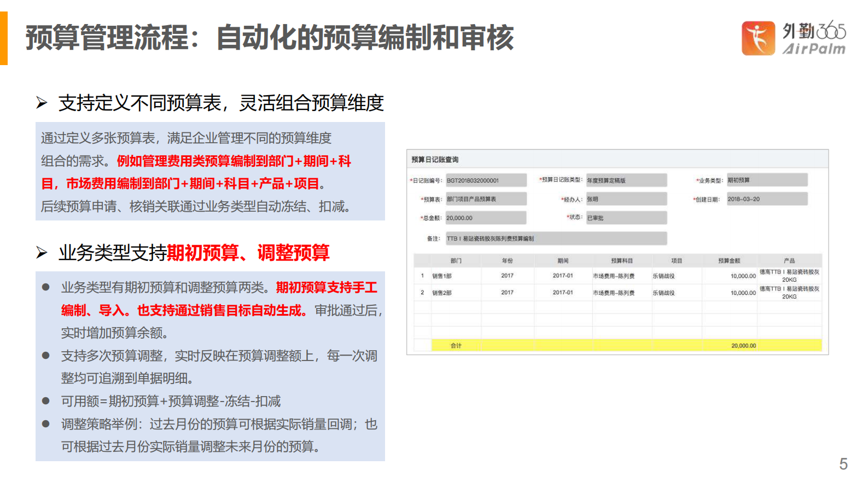Click the bullet starting 支持多次预算调整
The image size is (868, 488).
pos(219,367)
